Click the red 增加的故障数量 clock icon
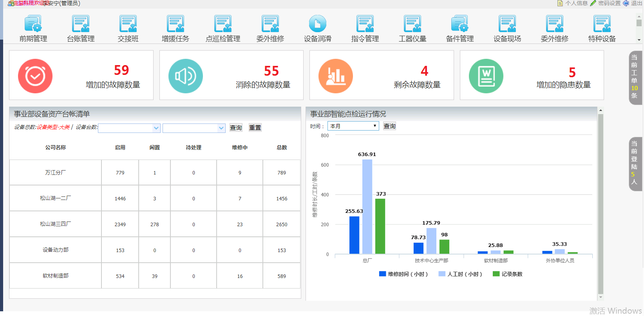Screen dimensions: 644x316 (35, 76)
